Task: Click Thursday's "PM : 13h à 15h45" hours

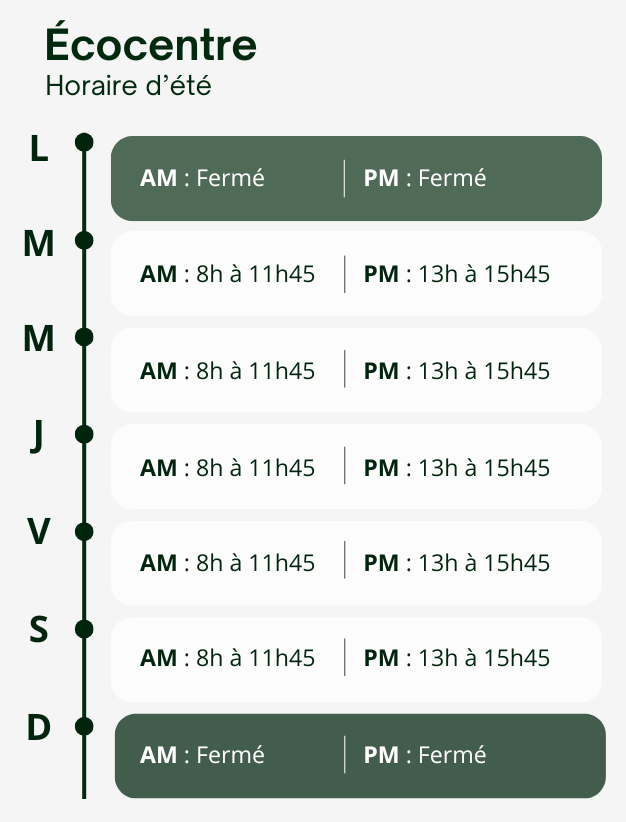Action: [x=457, y=467]
